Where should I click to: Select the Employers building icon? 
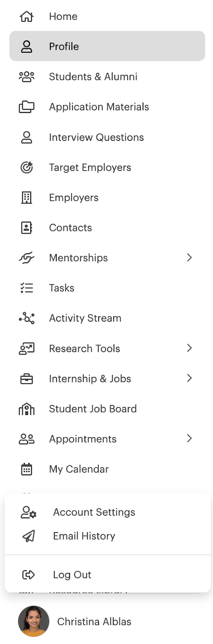[x=27, y=198]
